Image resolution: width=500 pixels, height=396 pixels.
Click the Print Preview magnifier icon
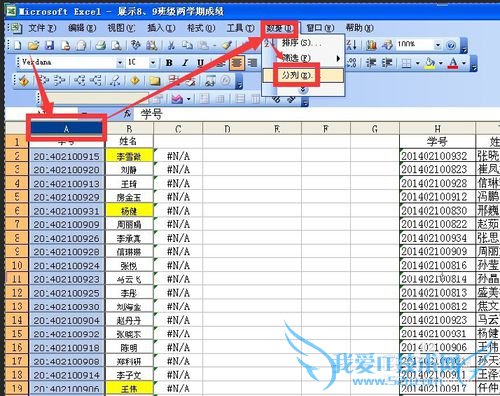click(116, 45)
